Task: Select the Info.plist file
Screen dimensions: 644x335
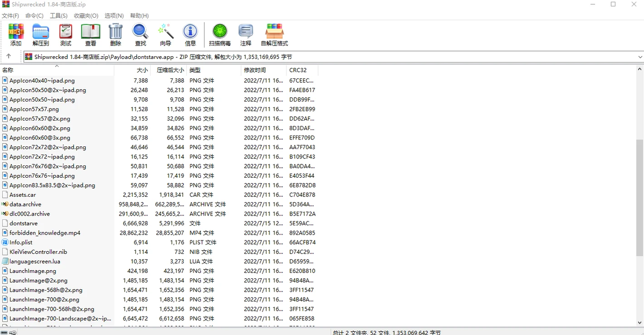Action: (x=21, y=243)
